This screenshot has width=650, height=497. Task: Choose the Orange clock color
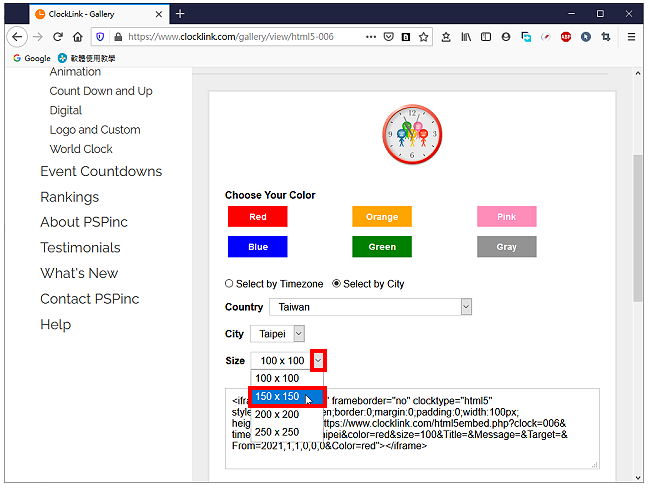pos(382,217)
